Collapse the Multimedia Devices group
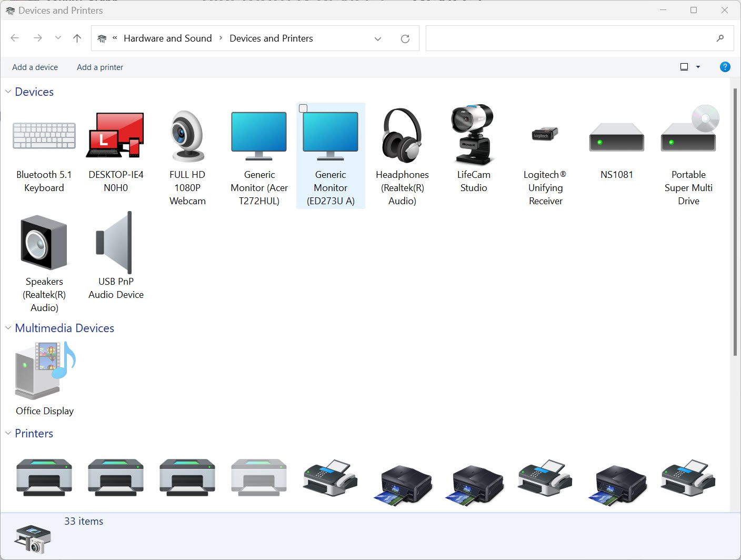The image size is (741, 560). [8, 328]
